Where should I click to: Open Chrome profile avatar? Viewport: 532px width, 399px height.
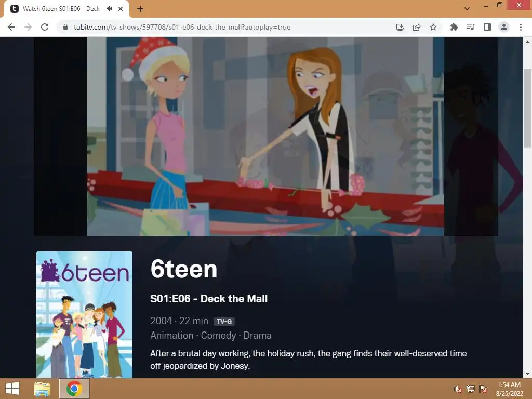pyautogui.click(x=504, y=27)
